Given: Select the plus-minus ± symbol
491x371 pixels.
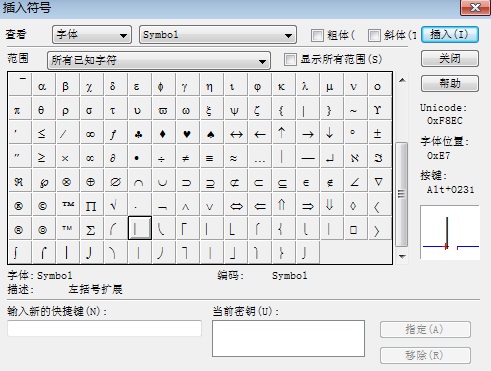Looking at the screenshot, I should (x=379, y=132).
